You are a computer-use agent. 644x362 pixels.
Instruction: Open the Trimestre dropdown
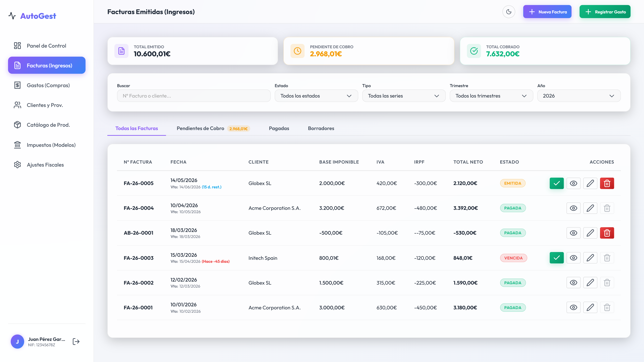(491, 96)
